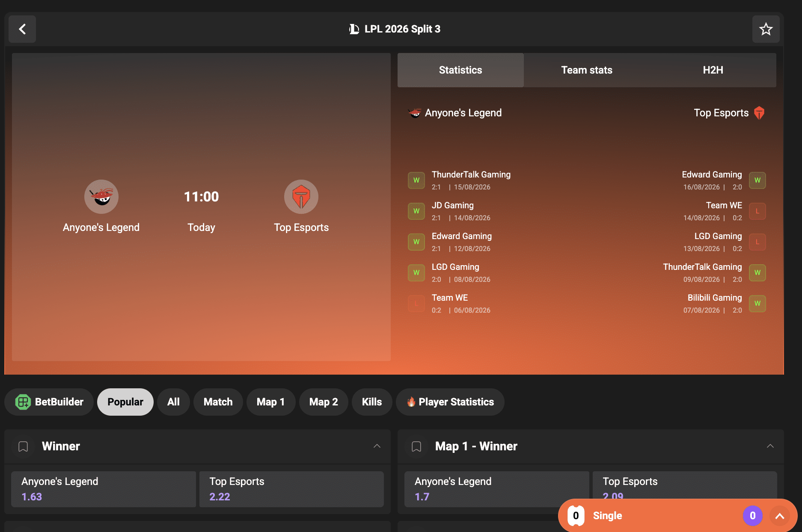The image size is (802, 532).
Task: Collapse the Winner market section
Action: point(377,446)
